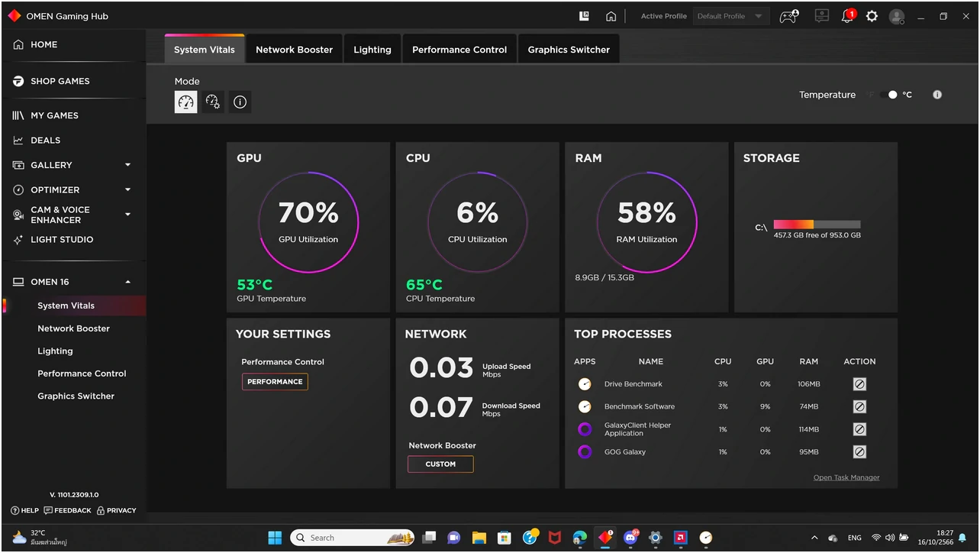
Task: Click the taskbar Search box
Action: coord(352,538)
